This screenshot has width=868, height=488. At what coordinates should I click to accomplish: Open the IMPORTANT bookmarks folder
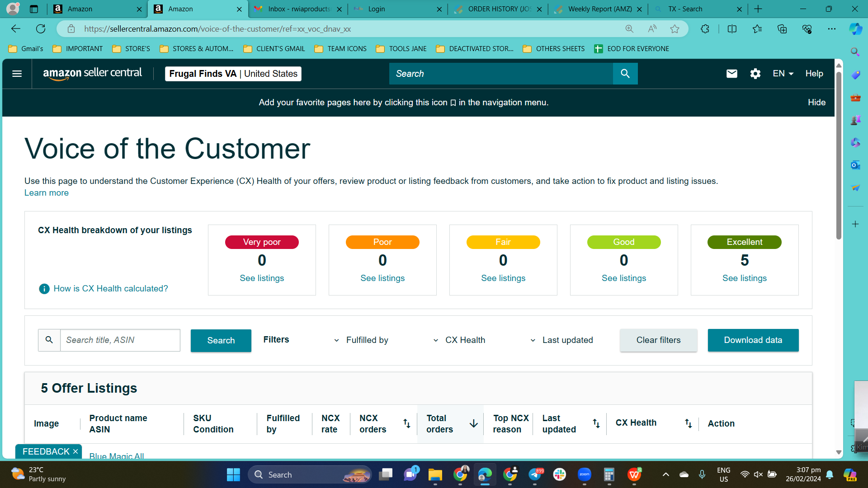coord(77,49)
